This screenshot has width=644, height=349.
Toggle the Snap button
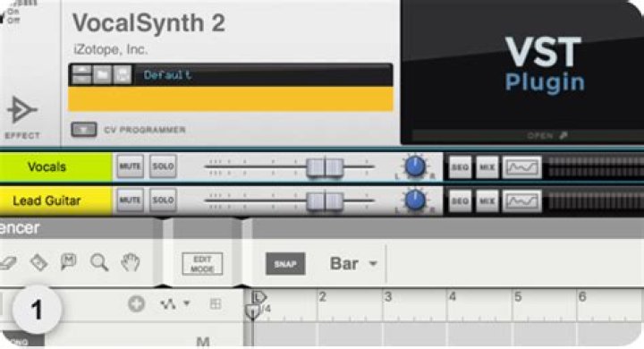[285, 263]
